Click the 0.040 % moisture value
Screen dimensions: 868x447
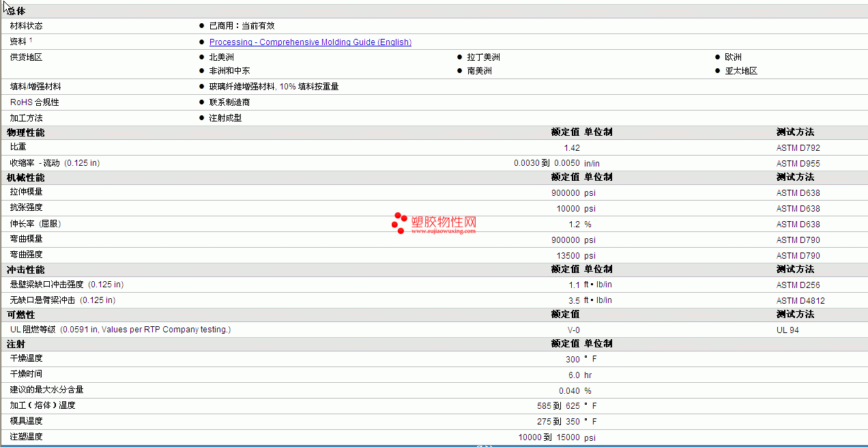(x=575, y=391)
